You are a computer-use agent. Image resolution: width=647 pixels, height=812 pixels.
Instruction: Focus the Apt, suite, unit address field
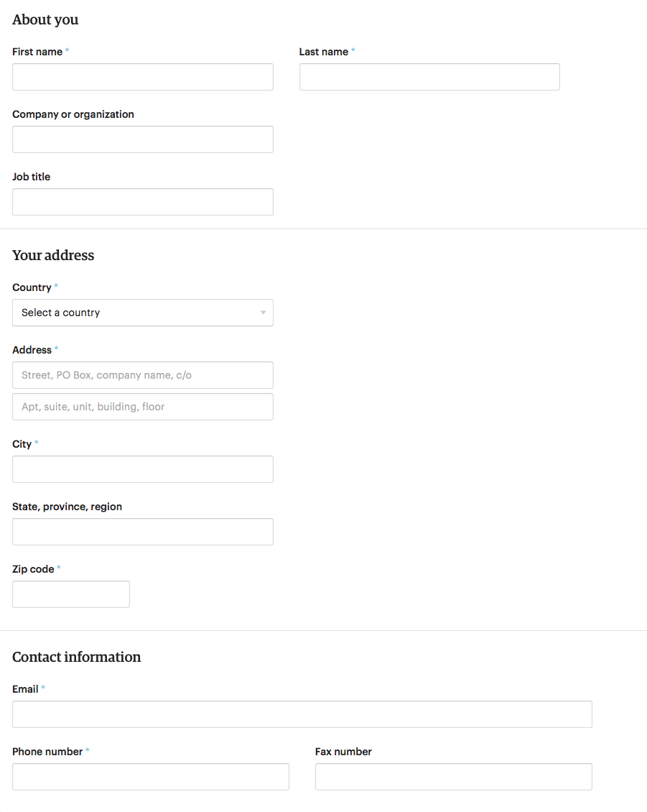143,407
